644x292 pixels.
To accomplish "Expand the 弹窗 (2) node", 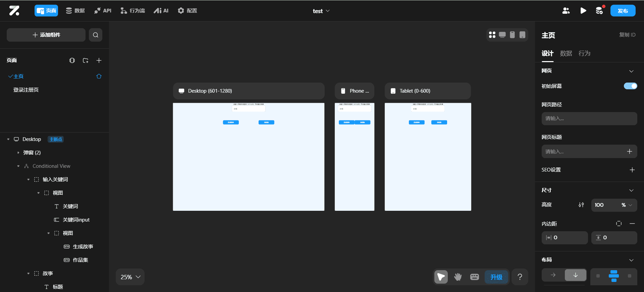I will point(18,153).
